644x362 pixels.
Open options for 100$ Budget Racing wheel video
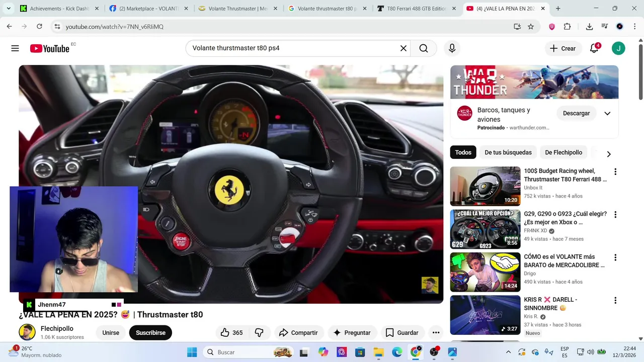tap(615, 171)
